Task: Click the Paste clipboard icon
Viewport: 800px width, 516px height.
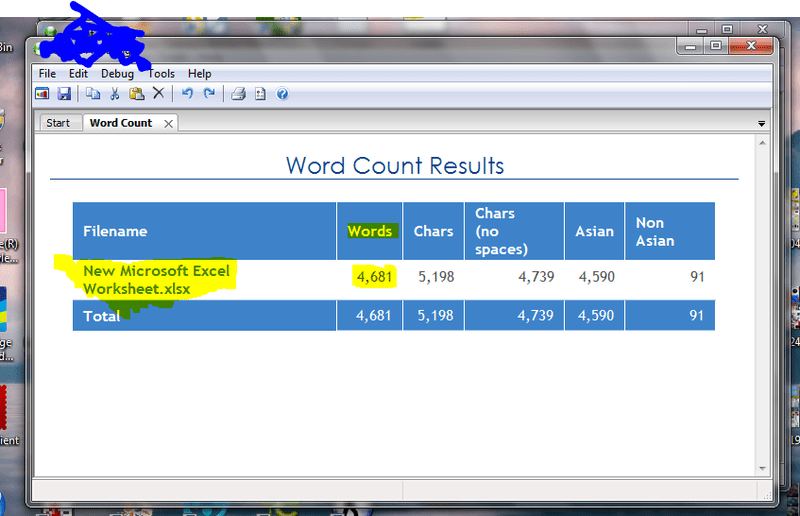Action: click(x=136, y=94)
